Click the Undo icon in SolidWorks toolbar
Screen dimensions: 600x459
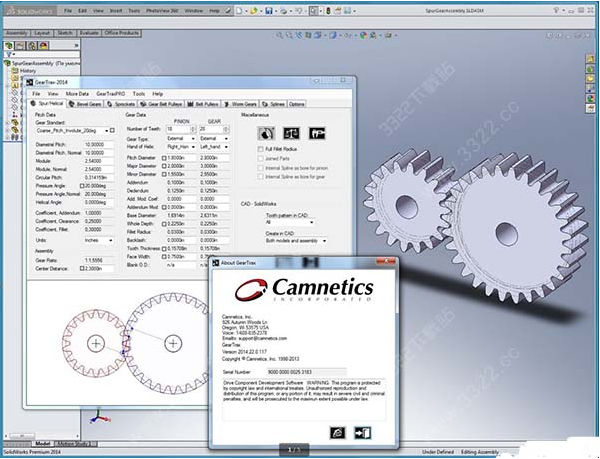pos(298,11)
